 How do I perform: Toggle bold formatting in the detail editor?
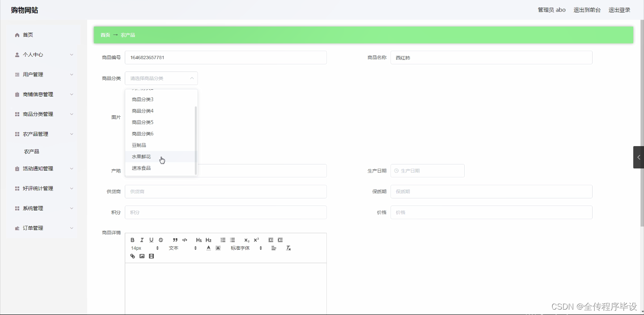133,240
